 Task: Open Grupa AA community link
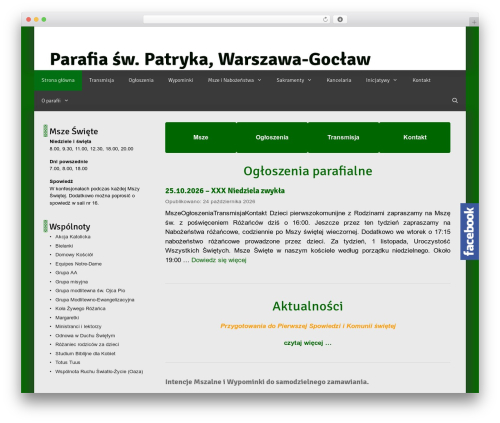(x=66, y=273)
